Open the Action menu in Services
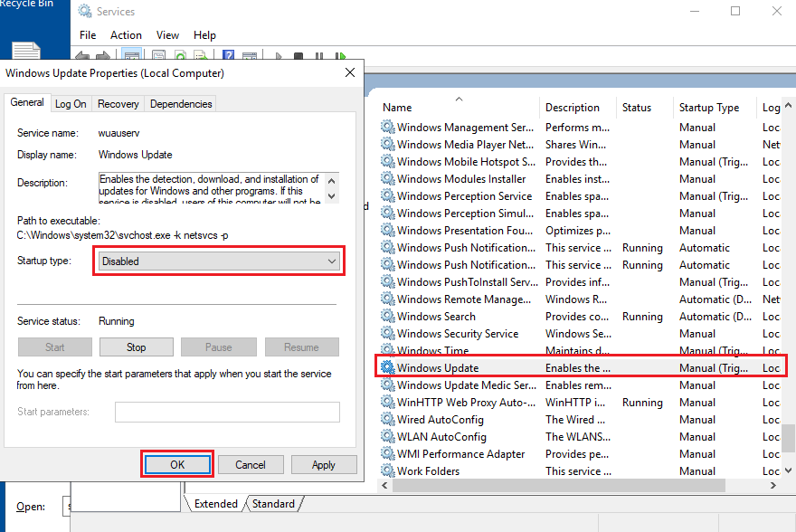Viewport: 796px width, 532px height. pos(126,35)
